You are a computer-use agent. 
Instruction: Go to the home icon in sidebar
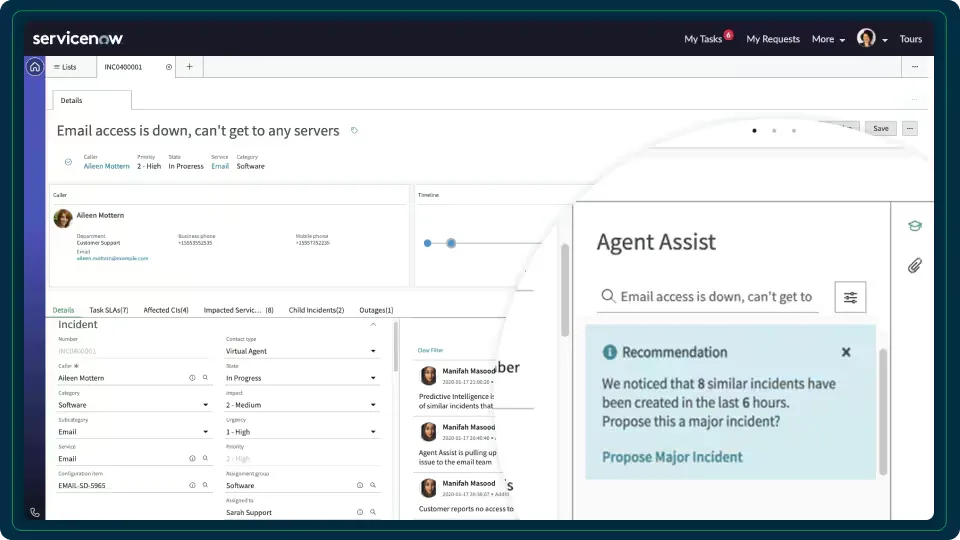click(35, 67)
